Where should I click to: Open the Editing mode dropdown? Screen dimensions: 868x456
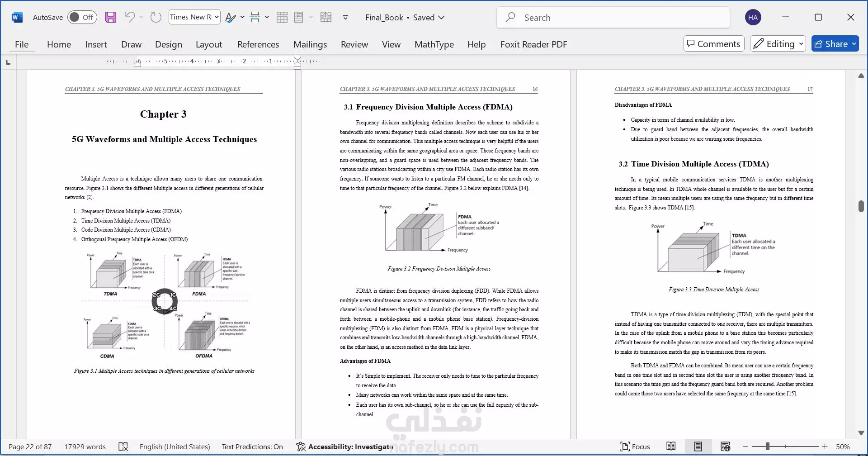(x=778, y=43)
